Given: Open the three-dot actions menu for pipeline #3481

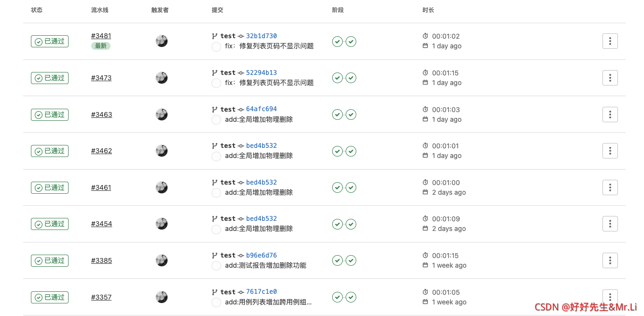Looking at the screenshot, I should [610, 41].
